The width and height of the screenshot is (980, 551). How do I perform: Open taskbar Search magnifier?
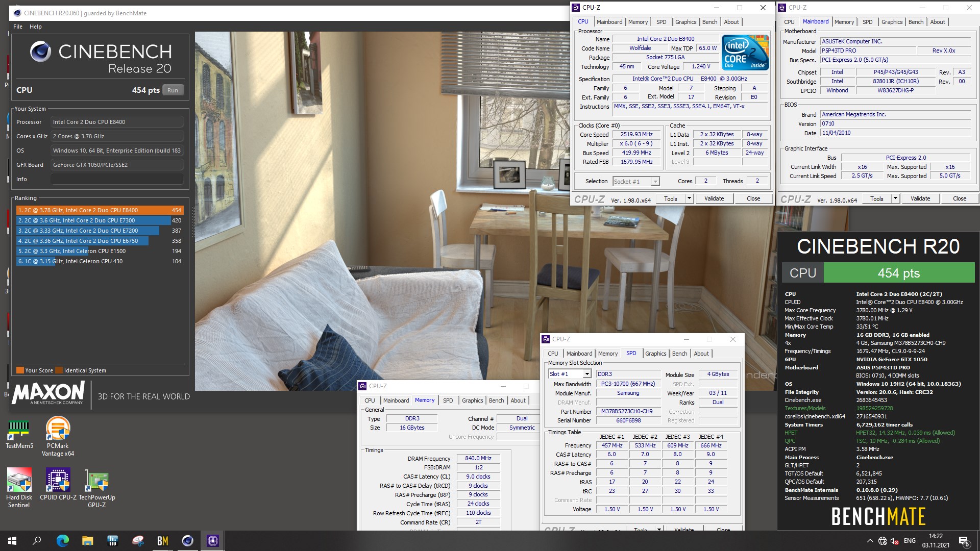[x=37, y=541]
